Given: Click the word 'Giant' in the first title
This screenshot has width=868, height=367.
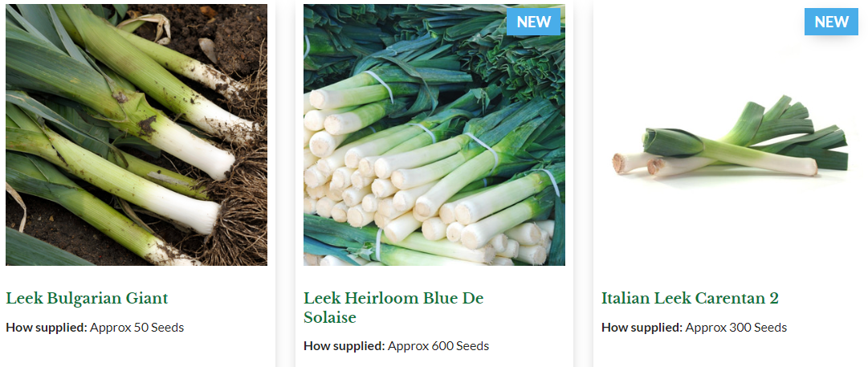Looking at the screenshot, I should pos(147,299).
